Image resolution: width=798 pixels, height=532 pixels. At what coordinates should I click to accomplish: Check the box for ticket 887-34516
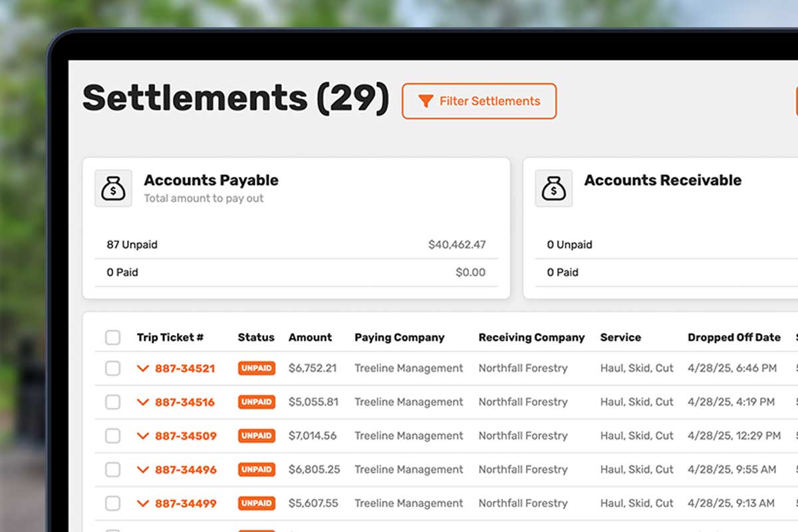[113, 402]
